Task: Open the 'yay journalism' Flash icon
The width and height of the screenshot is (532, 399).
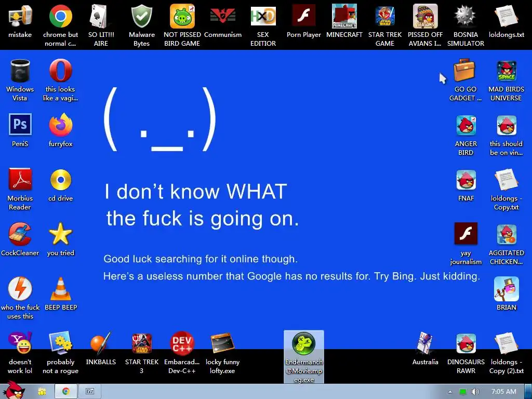Action: tap(466, 244)
